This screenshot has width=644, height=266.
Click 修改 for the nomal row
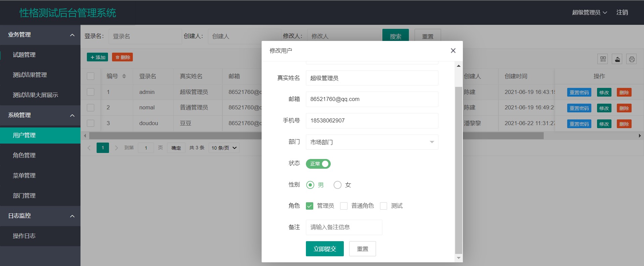tap(604, 108)
